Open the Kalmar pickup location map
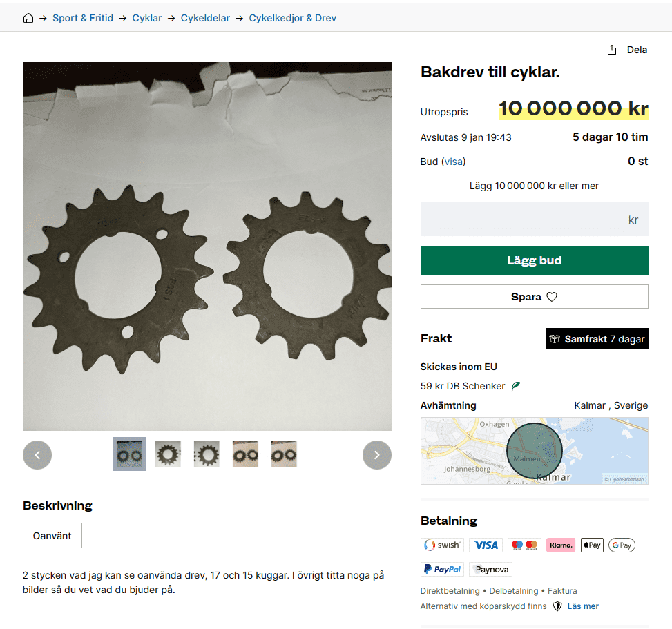672x629 pixels. click(x=534, y=451)
